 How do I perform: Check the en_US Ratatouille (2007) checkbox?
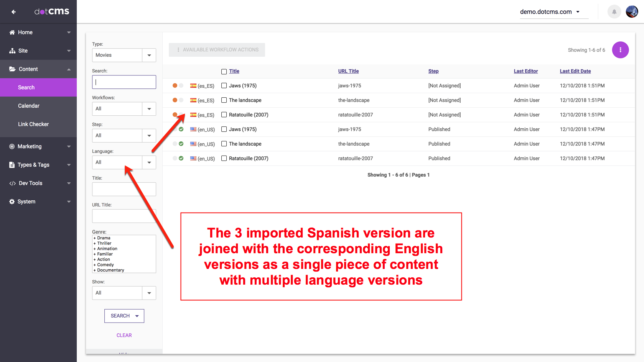tap(224, 159)
